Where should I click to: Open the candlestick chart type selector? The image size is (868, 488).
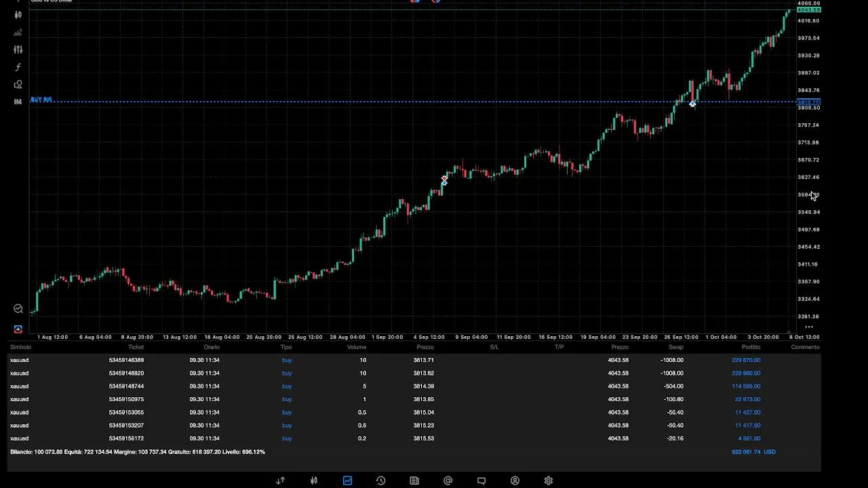[18, 14]
